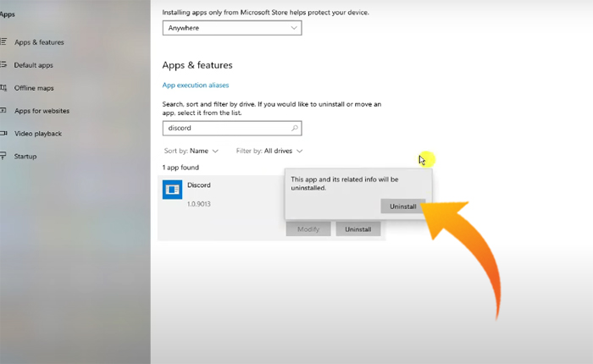Expand the Filter by: All drives dropdown
This screenshot has height=364, width=593.
tap(269, 151)
